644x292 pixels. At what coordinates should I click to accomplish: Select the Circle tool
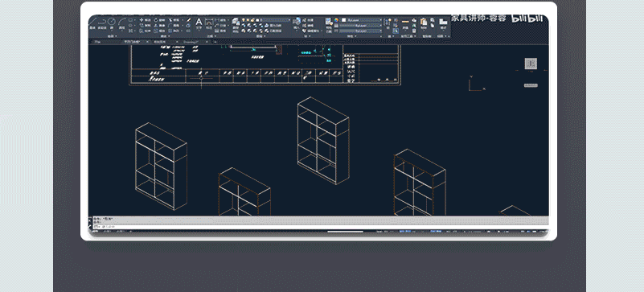coord(112,23)
